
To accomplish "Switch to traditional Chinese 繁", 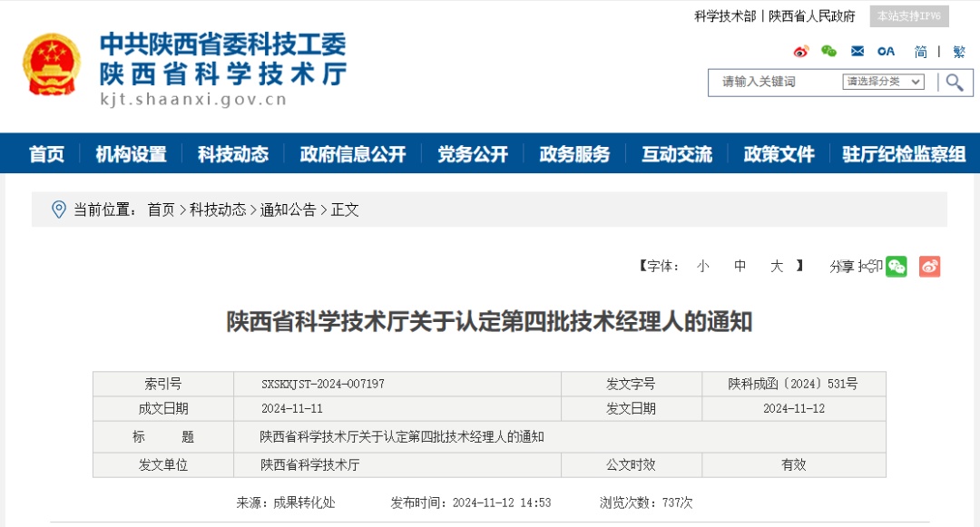I will pyautogui.click(x=959, y=52).
